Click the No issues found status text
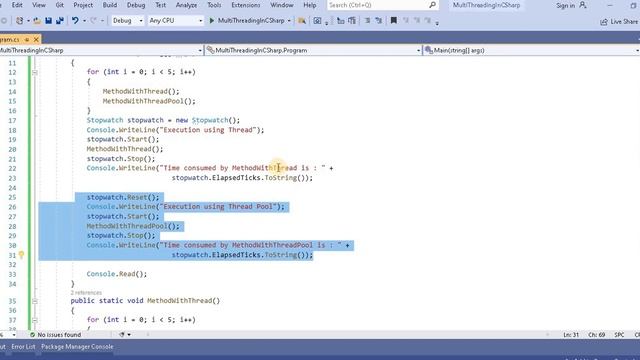The height and width of the screenshot is (360, 640). click(59, 335)
